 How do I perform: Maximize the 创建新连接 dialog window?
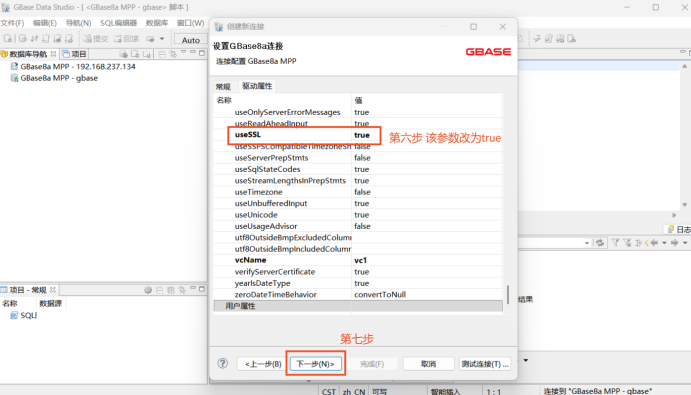point(473,26)
